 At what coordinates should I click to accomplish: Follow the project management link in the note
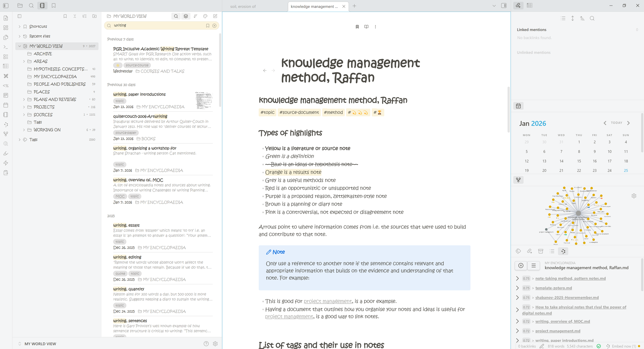pos(327,301)
